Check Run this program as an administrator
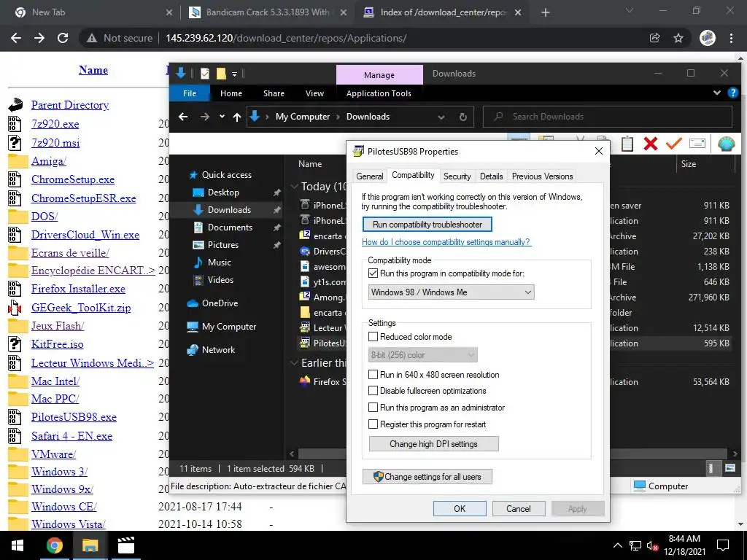 click(x=373, y=408)
